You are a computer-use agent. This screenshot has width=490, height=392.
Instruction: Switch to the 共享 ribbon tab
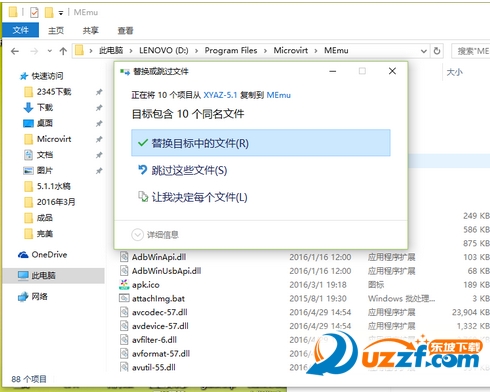point(90,31)
